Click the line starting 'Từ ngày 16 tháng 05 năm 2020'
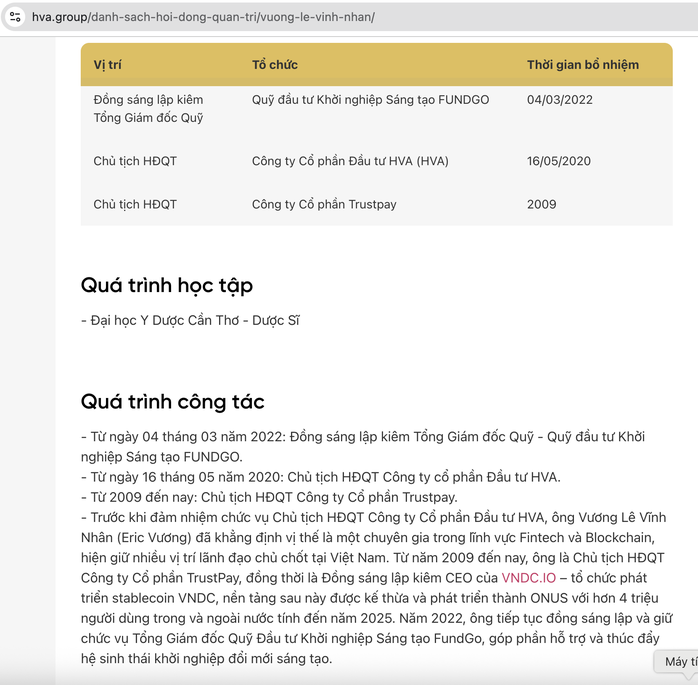The width and height of the screenshot is (698, 685). pos(320,477)
